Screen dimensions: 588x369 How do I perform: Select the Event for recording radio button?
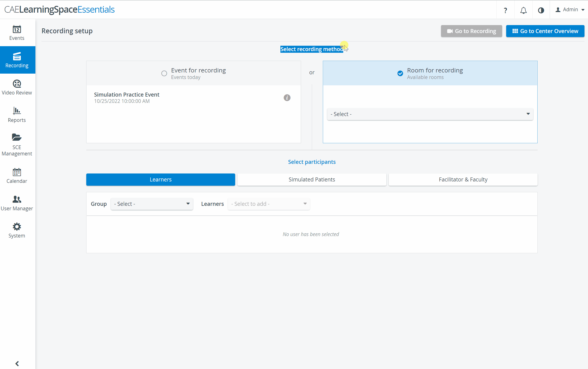(x=164, y=73)
